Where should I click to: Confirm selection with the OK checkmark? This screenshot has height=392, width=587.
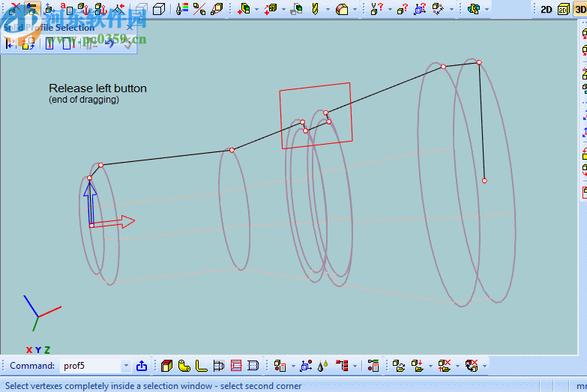point(127,43)
